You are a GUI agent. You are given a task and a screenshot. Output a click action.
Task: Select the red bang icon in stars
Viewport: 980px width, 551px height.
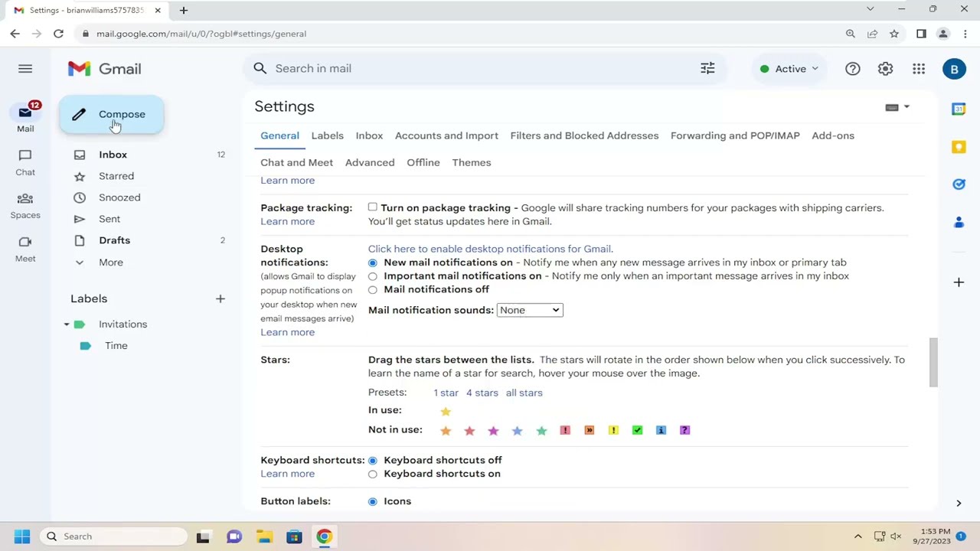tap(565, 430)
